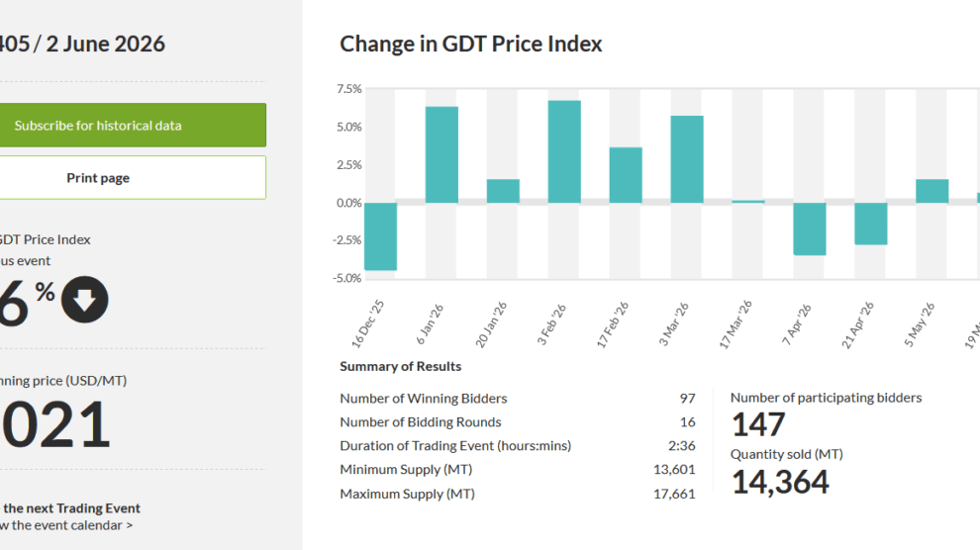Click the quantity sold figure 14,364
Image resolution: width=980 pixels, height=550 pixels.
(x=780, y=482)
